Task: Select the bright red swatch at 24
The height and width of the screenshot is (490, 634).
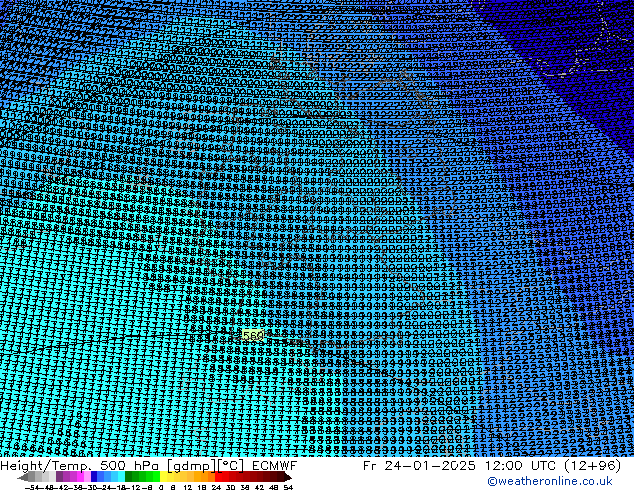Action: [x=218, y=476]
